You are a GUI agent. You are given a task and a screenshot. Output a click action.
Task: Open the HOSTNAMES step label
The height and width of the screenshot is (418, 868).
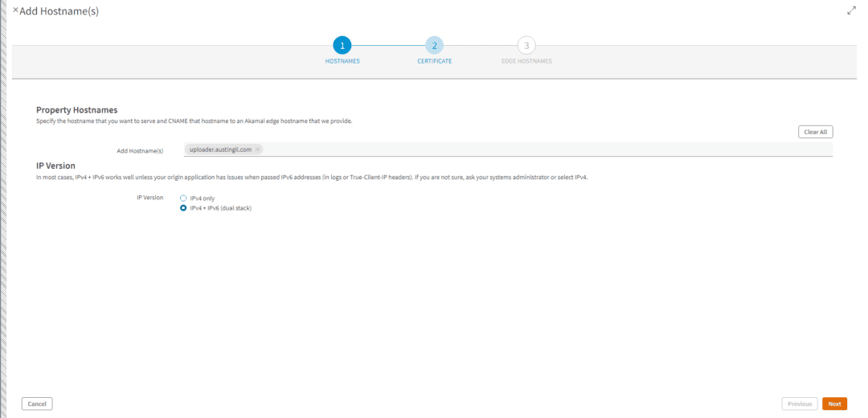[x=342, y=62]
